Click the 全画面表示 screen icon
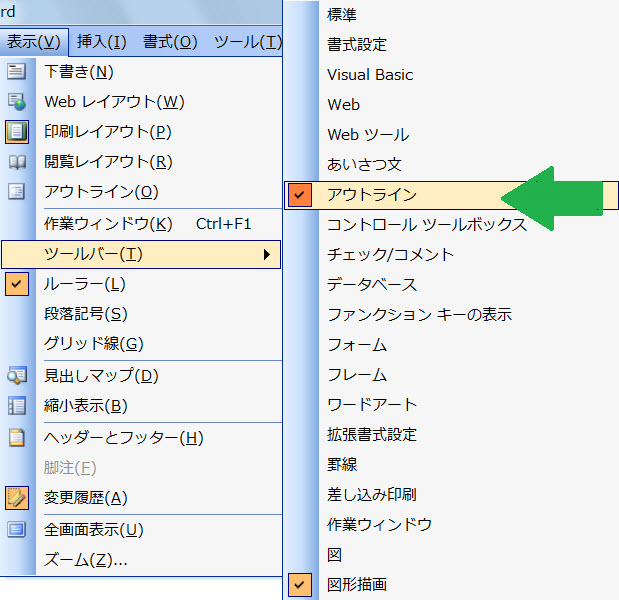The width and height of the screenshot is (619, 600). click(x=17, y=530)
